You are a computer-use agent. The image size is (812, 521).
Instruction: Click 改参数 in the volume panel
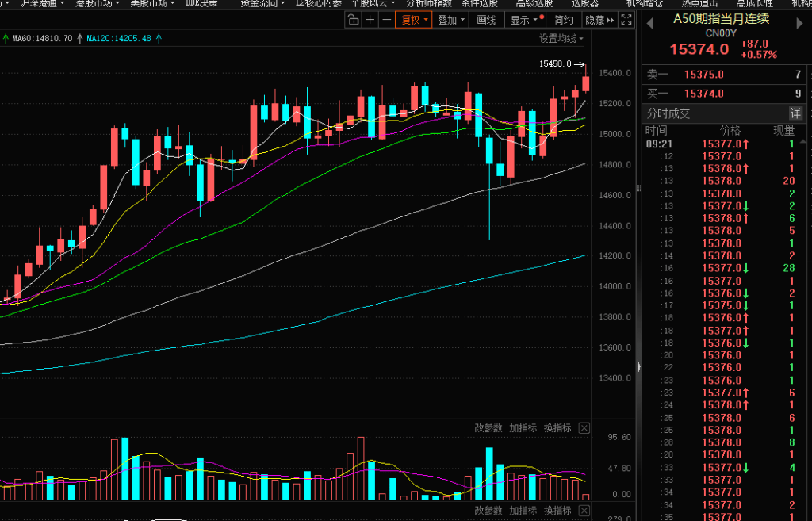pos(488,428)
